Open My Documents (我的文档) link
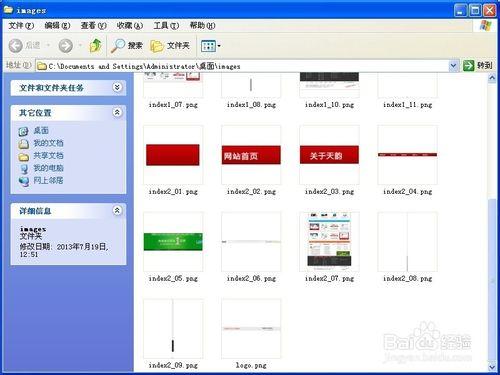Screen dimensions: 500x375 pos(48,143)
